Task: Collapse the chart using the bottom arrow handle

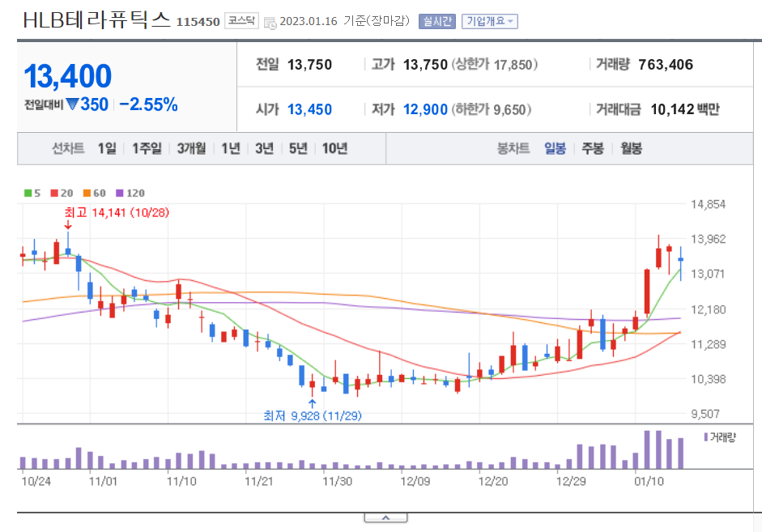Action: tap(385, 518)
